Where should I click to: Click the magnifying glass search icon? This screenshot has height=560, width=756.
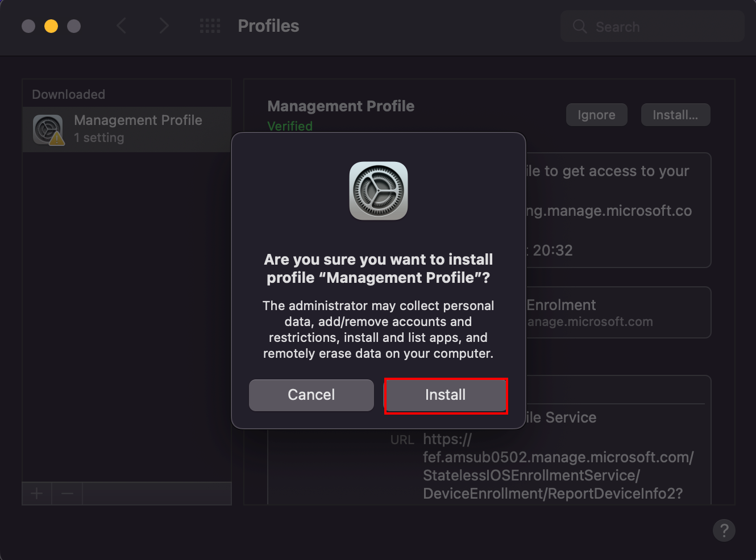pos(579,27)
